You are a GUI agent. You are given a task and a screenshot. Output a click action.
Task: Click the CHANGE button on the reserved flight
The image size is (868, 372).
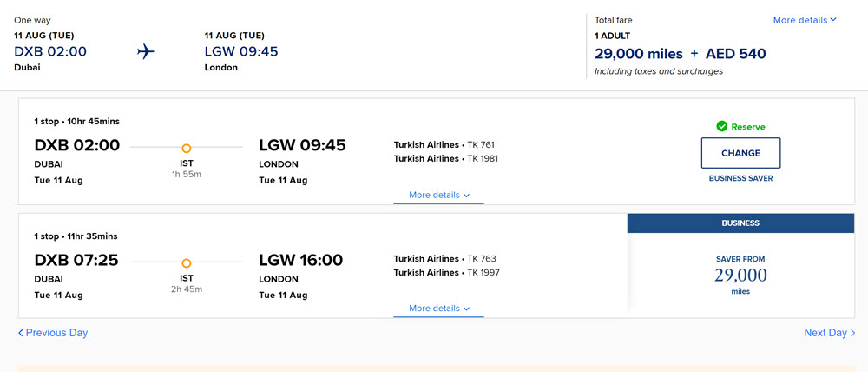(740, 153)
